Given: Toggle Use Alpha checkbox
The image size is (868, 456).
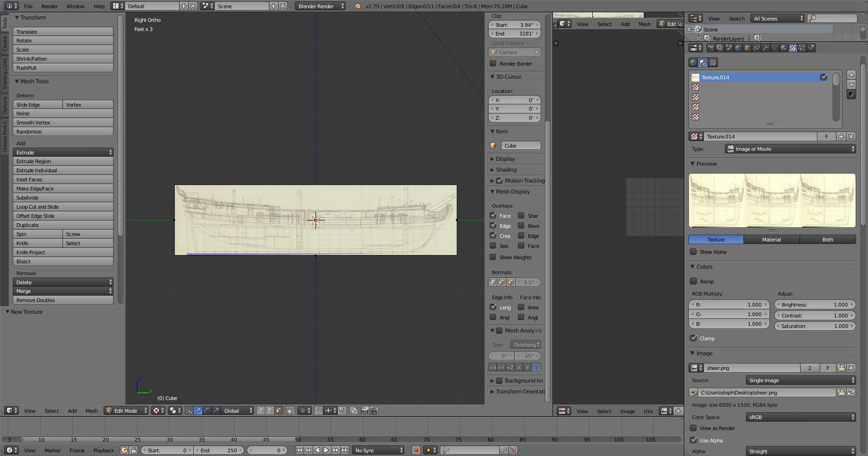Looking at the screenshot, I should tap(693, 440).
